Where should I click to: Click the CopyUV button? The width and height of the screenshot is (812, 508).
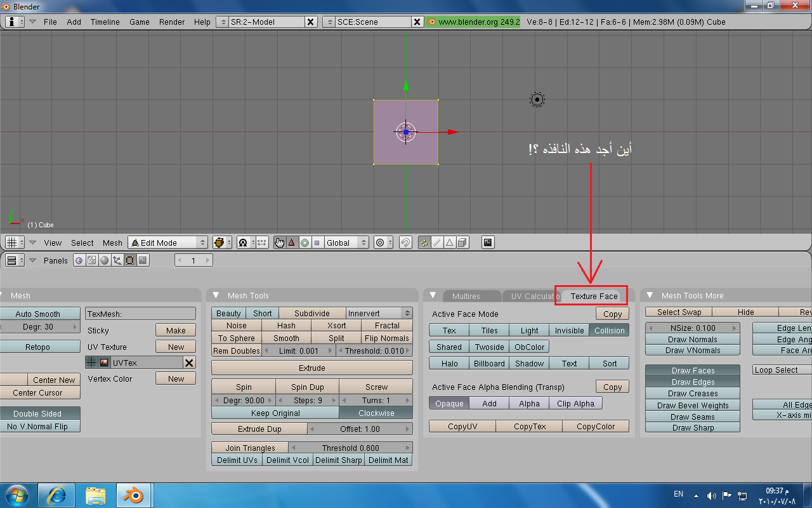click(x=462, y=426)
